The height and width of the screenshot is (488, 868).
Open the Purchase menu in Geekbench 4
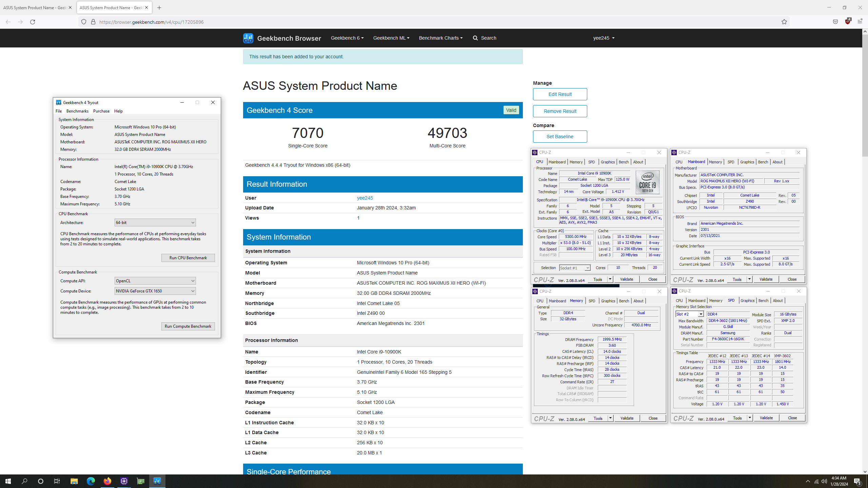pyautogui.click(x=101, y=111)
